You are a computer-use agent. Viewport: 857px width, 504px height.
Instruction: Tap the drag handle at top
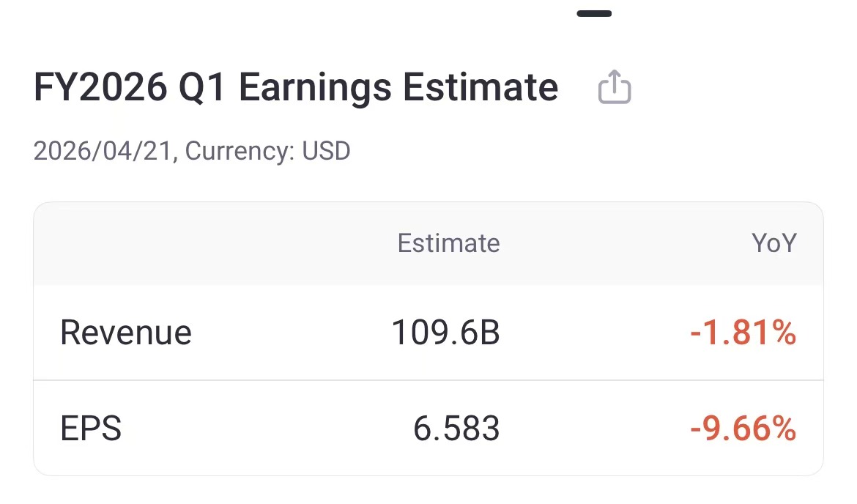pos(594,13)
